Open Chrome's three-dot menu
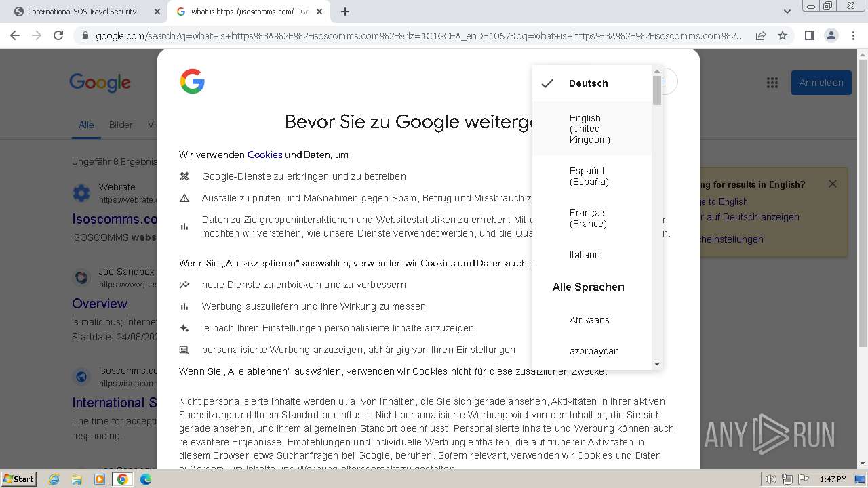 click(853, 35)
